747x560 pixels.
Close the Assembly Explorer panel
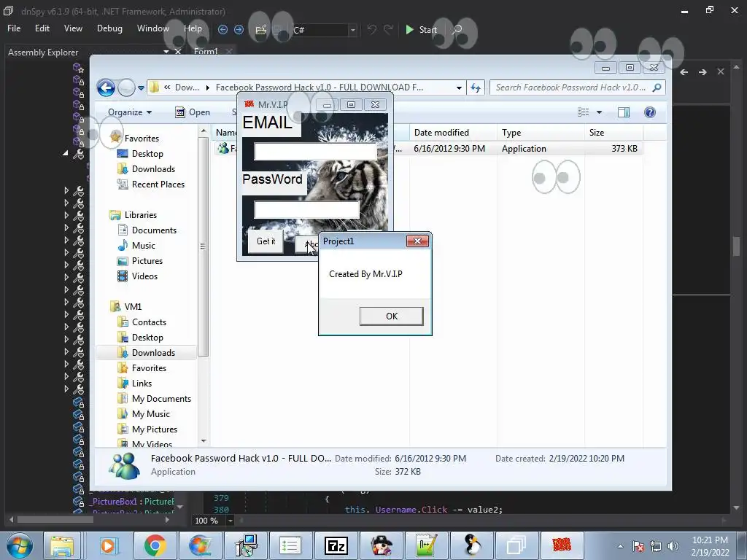pos(178,52)
